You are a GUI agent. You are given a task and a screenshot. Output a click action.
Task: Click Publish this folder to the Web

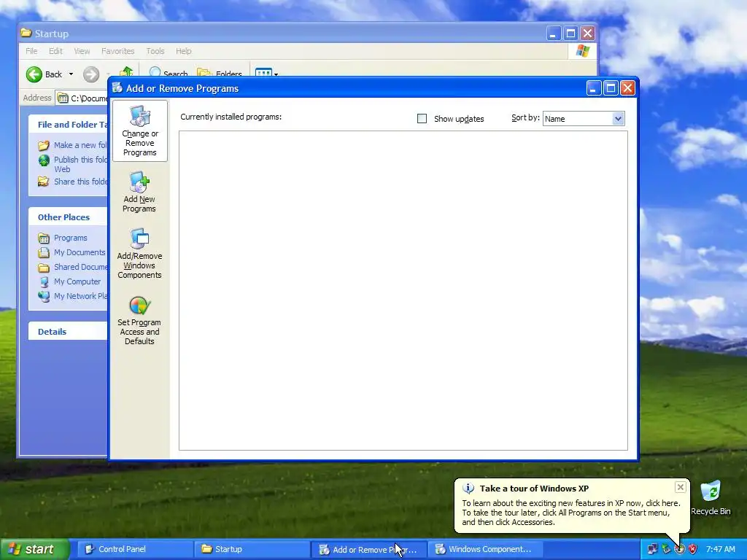tap(73, 164)
